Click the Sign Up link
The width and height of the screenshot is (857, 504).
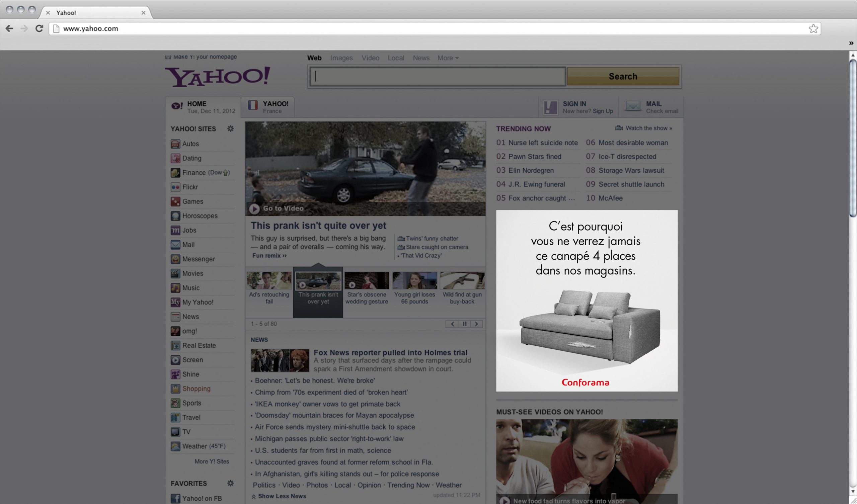[603, 111]
